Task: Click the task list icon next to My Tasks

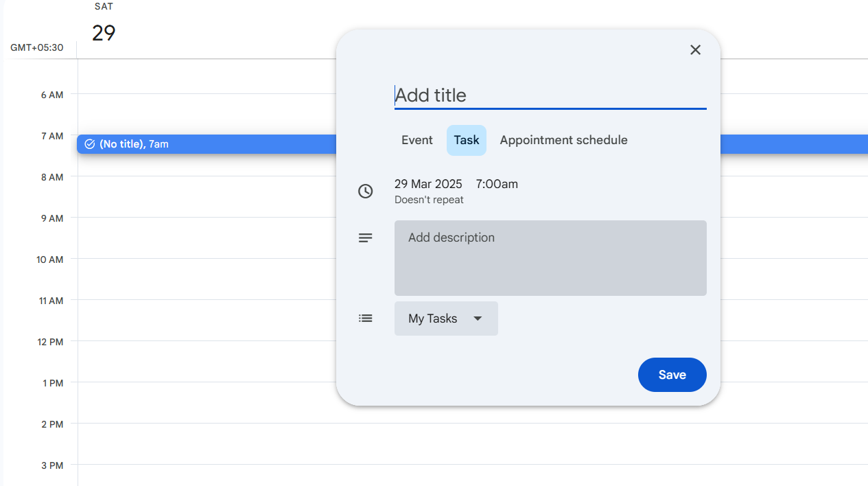Action: (x=366, y=318)
